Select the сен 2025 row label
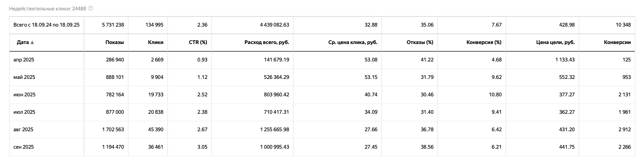 pos(24,147)
